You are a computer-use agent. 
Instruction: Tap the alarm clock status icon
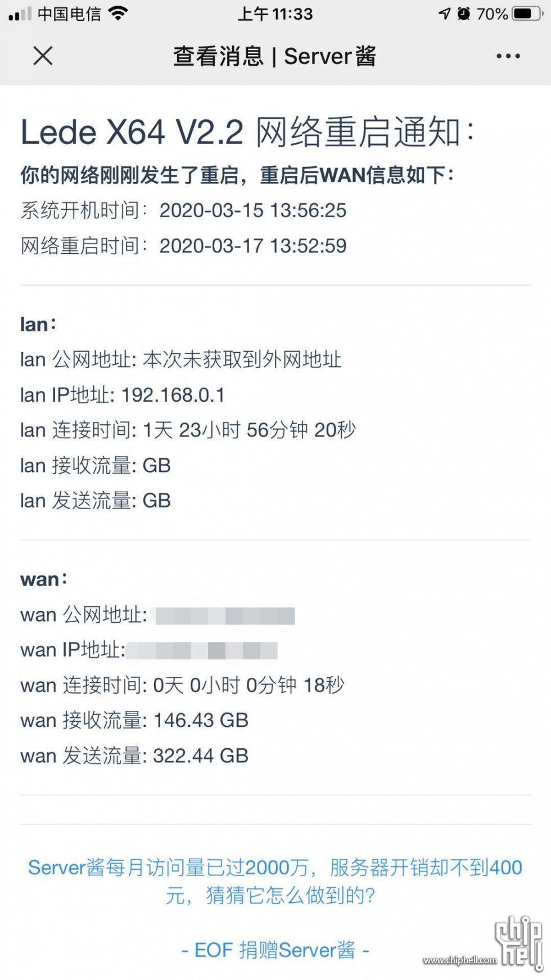click(x=464, y=14)
